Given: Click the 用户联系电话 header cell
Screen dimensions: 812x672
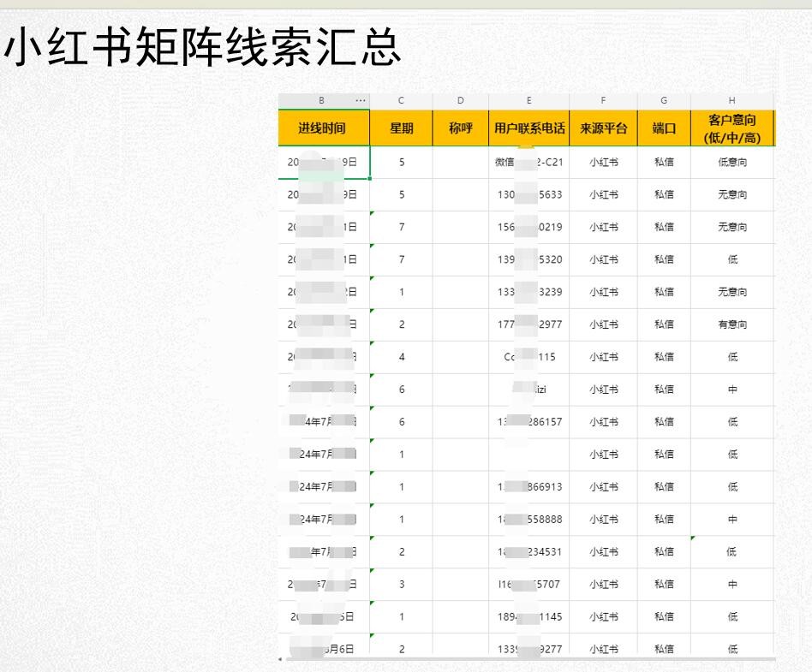Looking at the screenshot, I should point(528,128).
